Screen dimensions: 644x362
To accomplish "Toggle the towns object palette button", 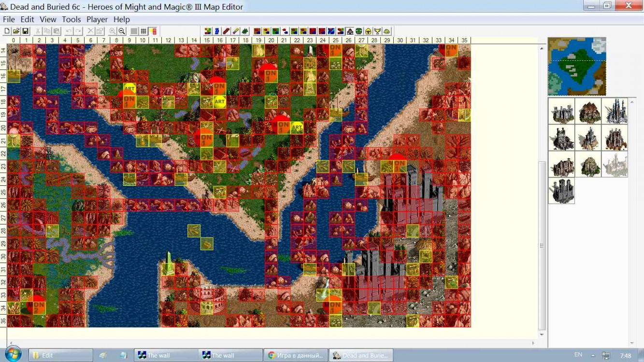I will click(350, 31).
